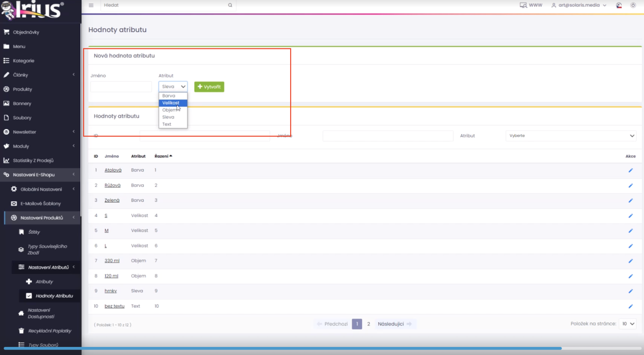Open the WWW site preview
The image size is (644, 355).
[x=531, y=5]
